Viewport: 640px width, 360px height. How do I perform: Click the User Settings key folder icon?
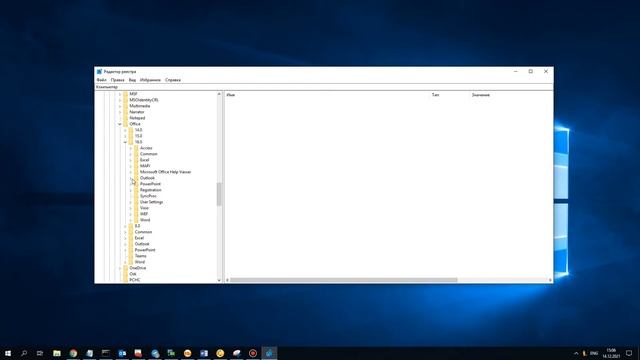coord(136,202)
